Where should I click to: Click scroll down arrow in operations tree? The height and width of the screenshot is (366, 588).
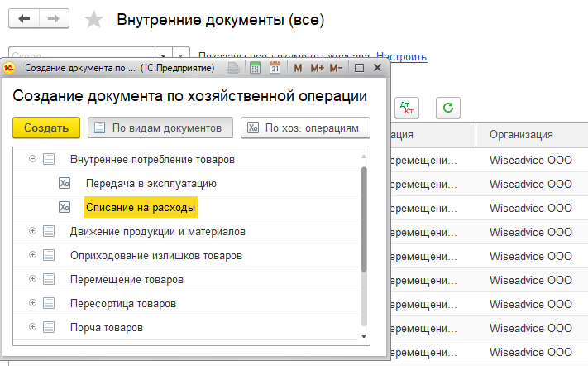(x=363, y=336)
